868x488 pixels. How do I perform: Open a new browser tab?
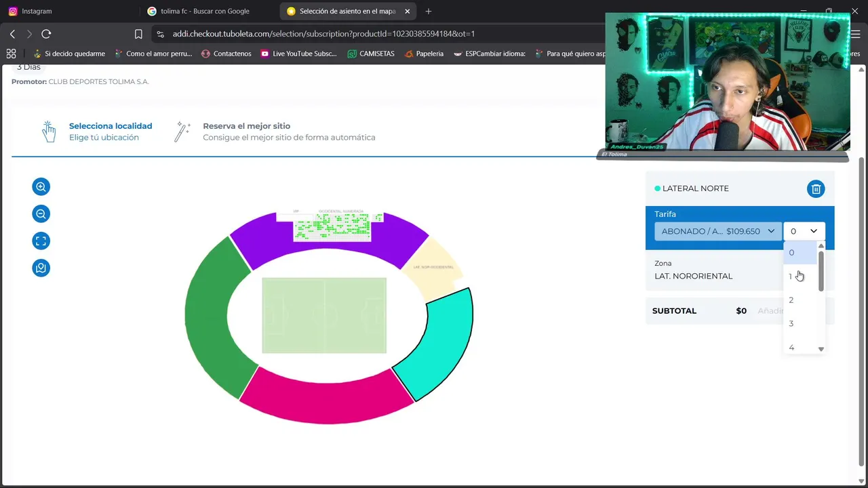click(x=428, y=11)
